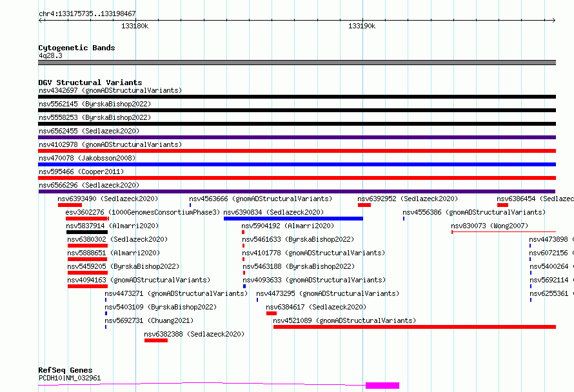
Task: Click the 133180k ruler tick label
Action: click(135, 26)
